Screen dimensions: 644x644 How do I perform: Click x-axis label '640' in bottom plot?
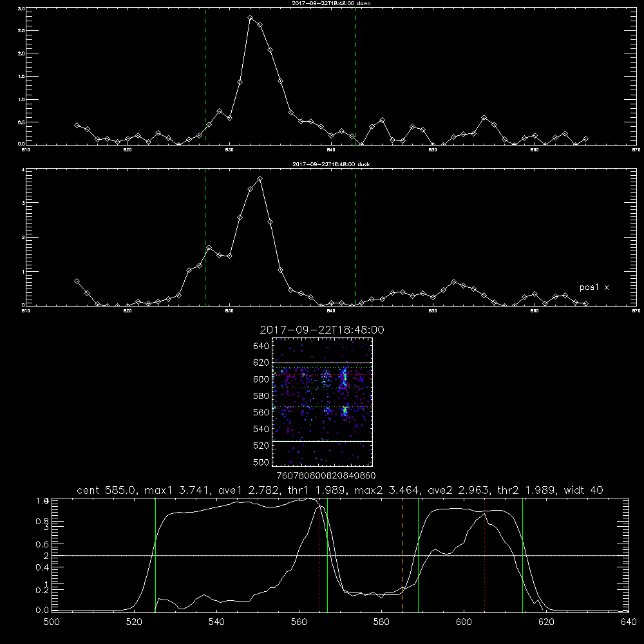click(x=629, y=622)
